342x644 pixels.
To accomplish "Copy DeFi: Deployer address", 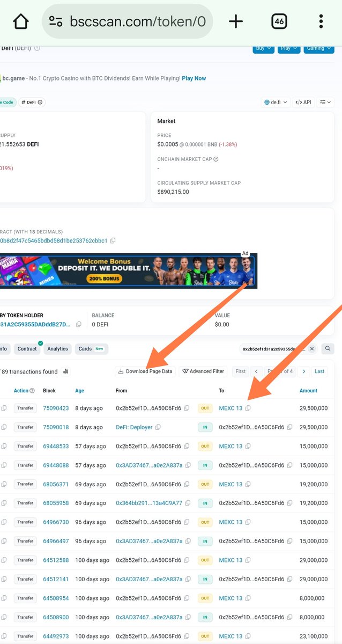I will (x=158, y=427).
